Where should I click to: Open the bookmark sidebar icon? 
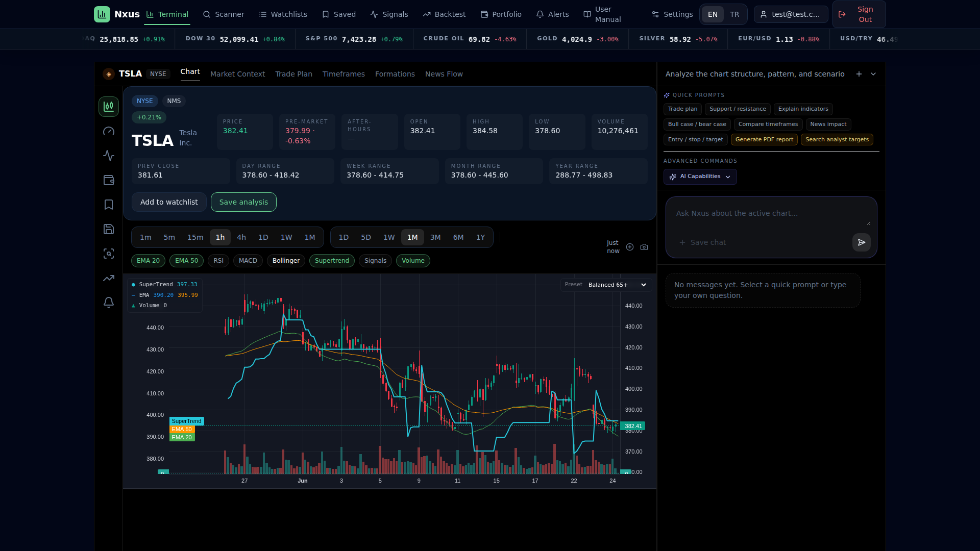(109, 205)
